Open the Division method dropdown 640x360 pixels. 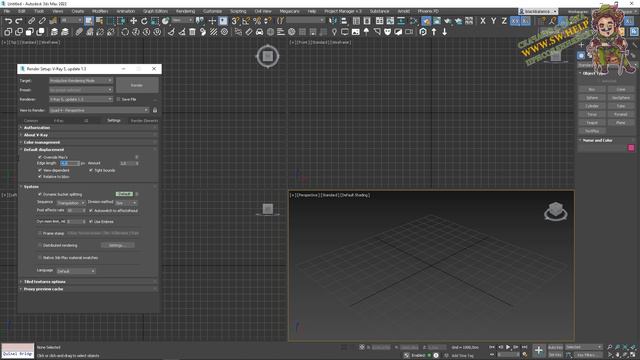click(x=126, y=203)
